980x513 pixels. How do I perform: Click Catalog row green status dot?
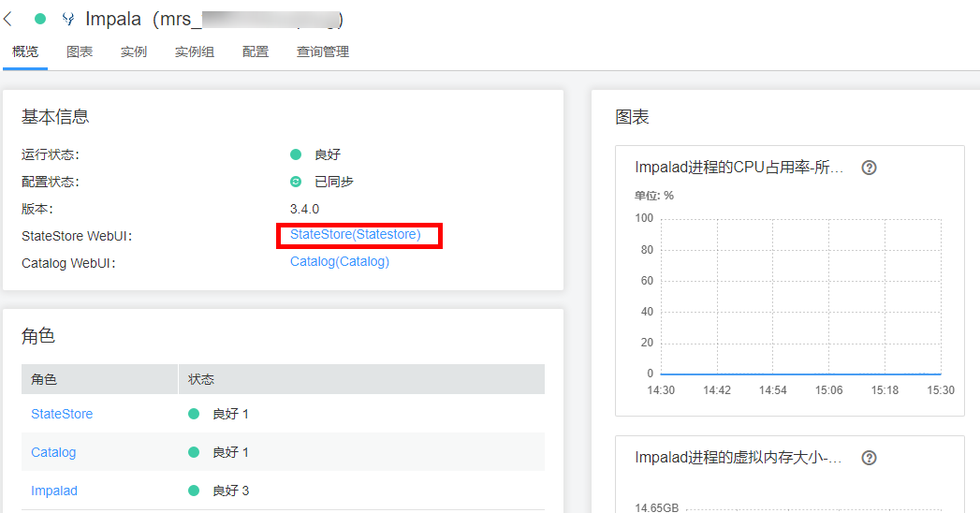point(194,452)
